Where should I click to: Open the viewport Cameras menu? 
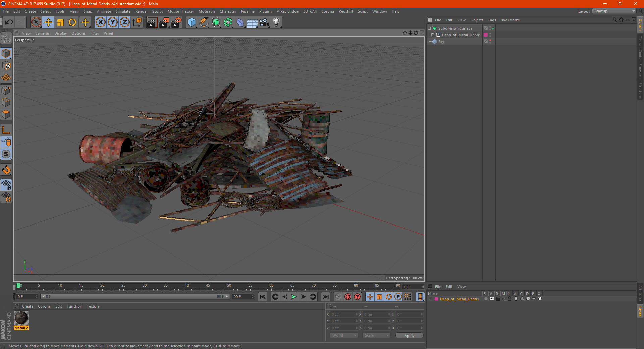[42, 33]
